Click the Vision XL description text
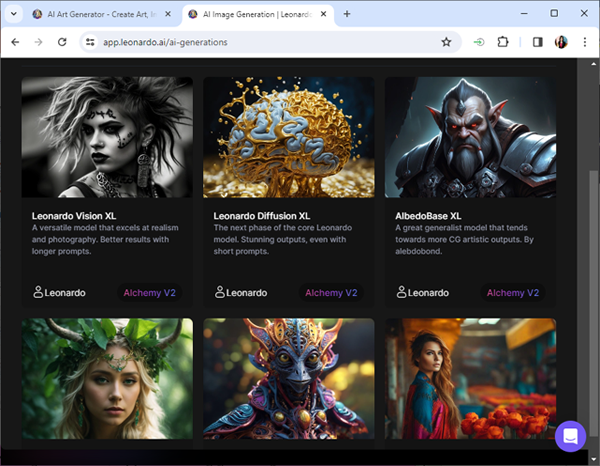600x466 pixels. pos(105,240)
